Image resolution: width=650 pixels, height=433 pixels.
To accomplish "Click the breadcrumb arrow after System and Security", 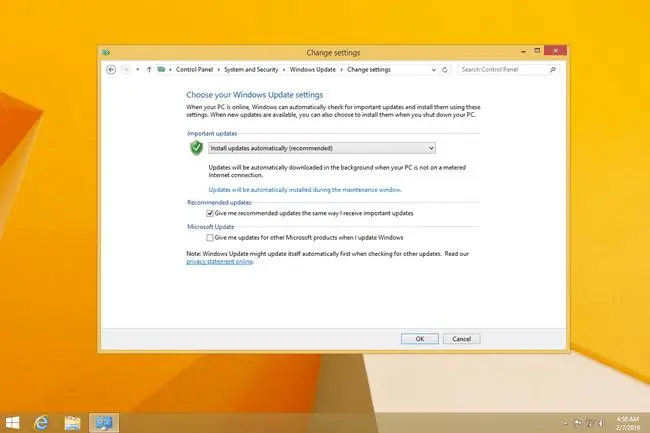I will pos(284,70).
